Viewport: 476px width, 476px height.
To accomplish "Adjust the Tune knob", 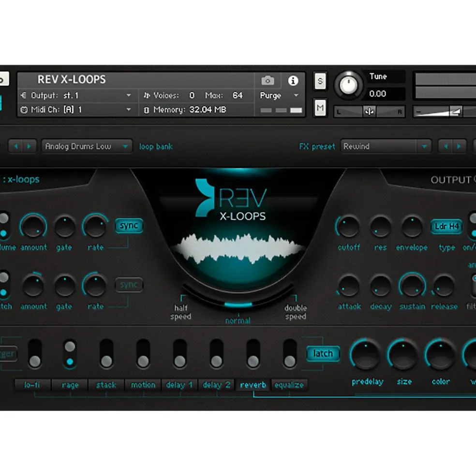I will click(348, 86).
